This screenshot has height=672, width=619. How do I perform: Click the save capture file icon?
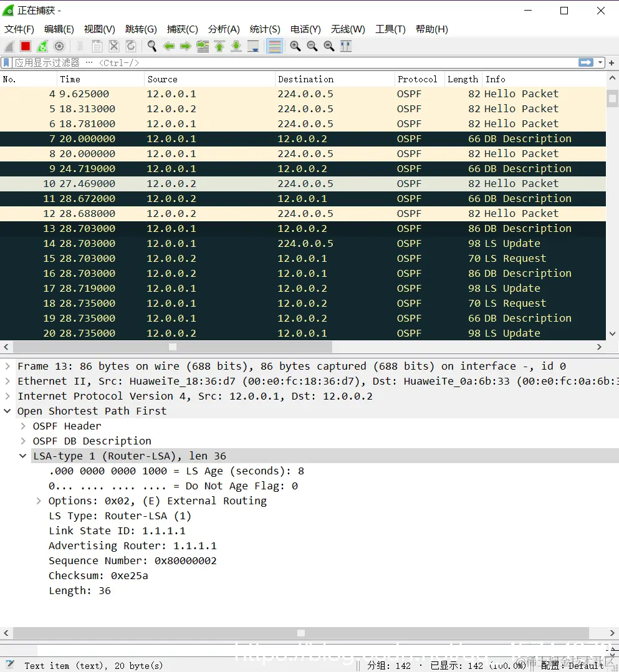click(x=97, y=46)
